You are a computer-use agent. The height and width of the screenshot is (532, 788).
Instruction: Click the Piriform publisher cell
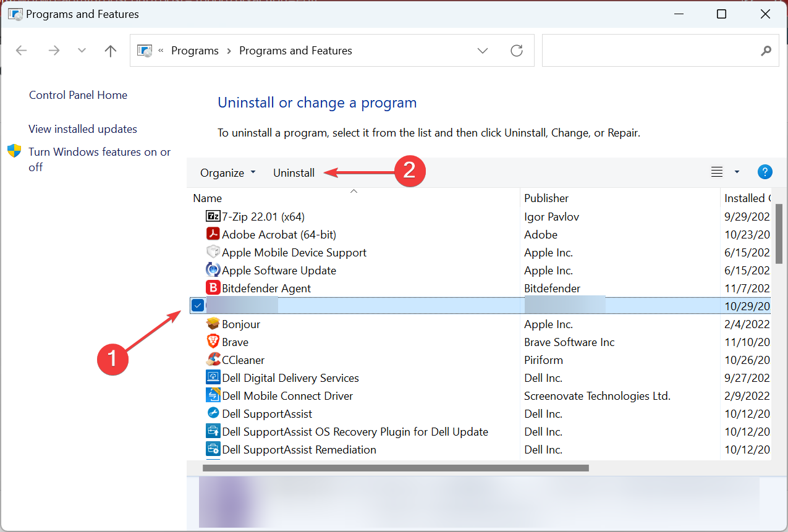pyautogui.click(x=543, y=360)
